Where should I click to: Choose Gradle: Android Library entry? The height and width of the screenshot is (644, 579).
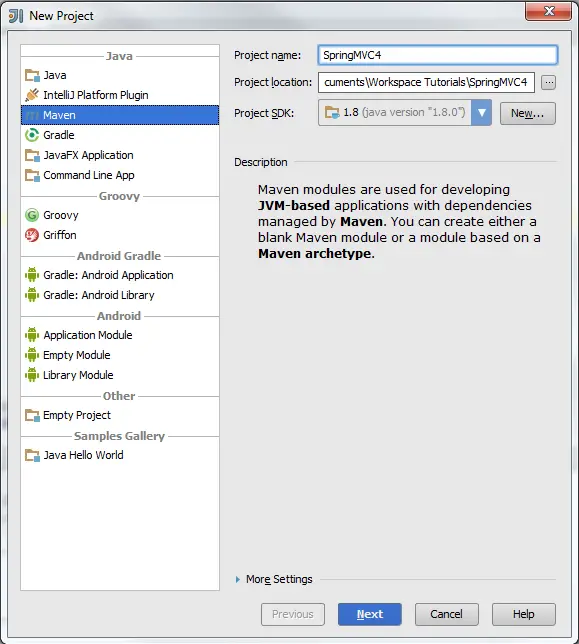[x=120, y=295]
